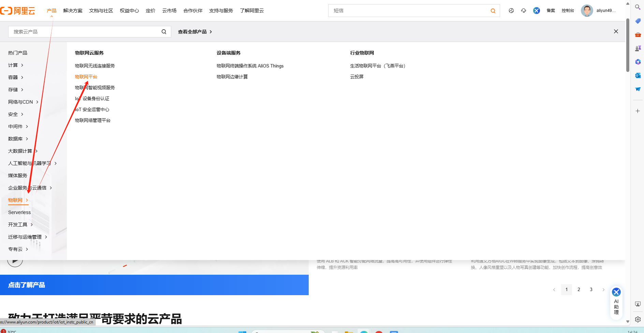Open the 定价 top menu item

point(150,11)
